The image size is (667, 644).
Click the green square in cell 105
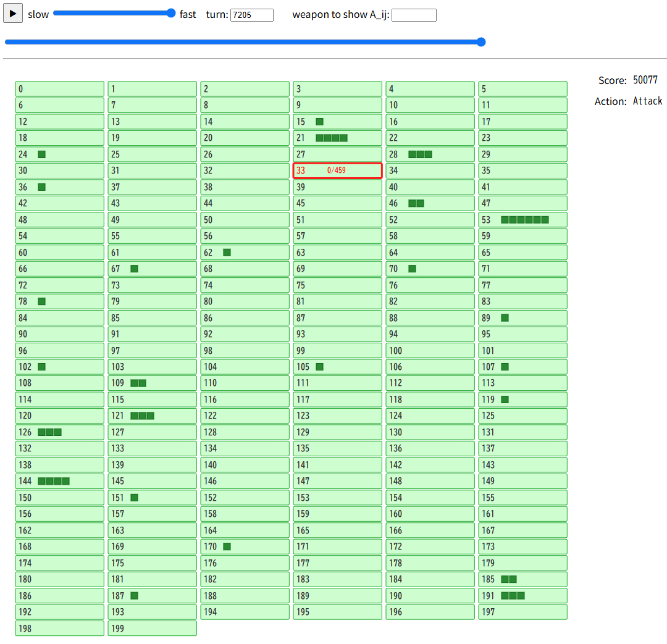pos(319,367)
